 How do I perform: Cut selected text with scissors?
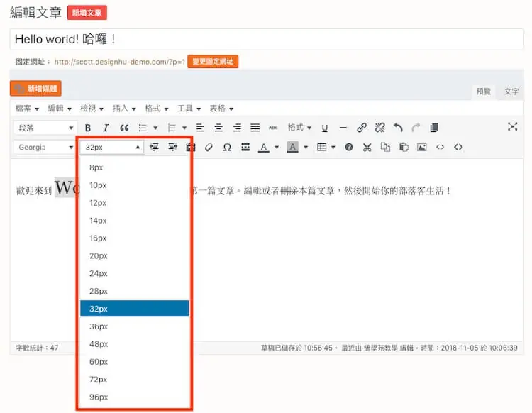(x=367, y=147)
